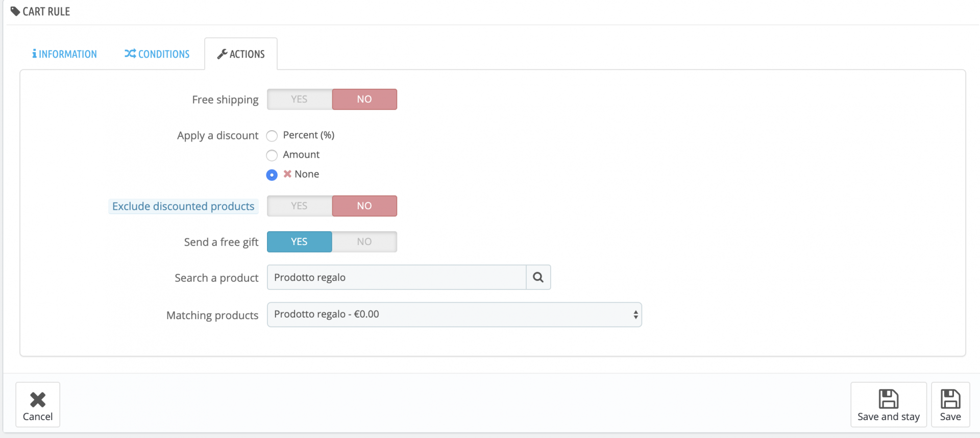Open the Conditions tab
Viewport: 980px width, 438px height.
[157, 54]
